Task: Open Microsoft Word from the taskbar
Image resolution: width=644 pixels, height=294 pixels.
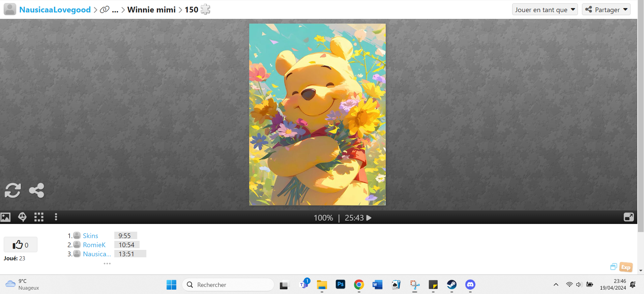Action: tap(378, 285)
